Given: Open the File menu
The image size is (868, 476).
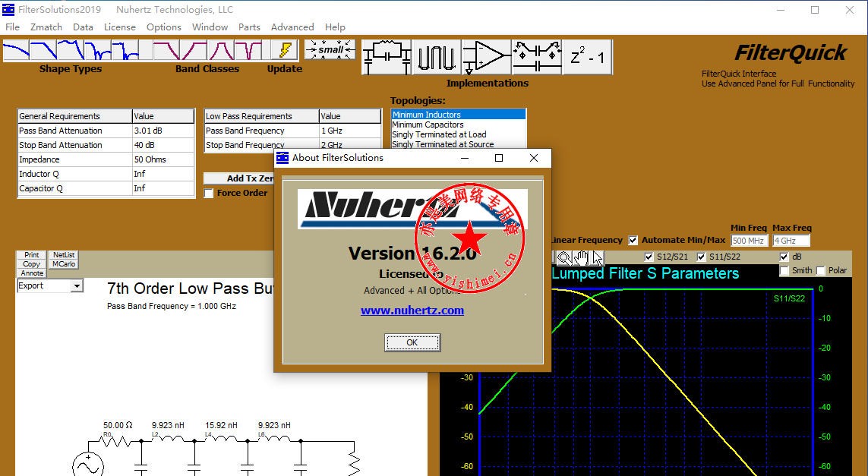Looking at the screenshot, I should pyautogui.click(x=12, y=27).
